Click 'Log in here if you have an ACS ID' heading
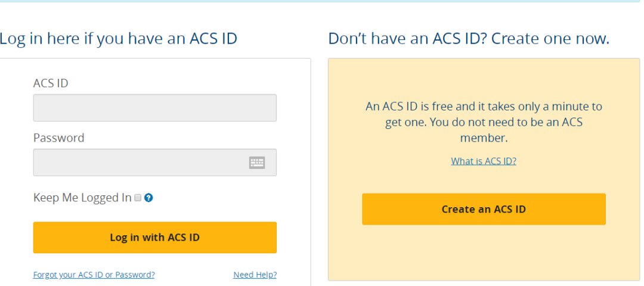Viewport: 644px width, 286px height. [x=118, y=39]
